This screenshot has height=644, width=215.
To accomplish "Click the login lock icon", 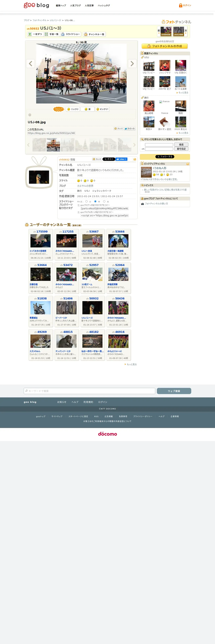I will (181, 5).
